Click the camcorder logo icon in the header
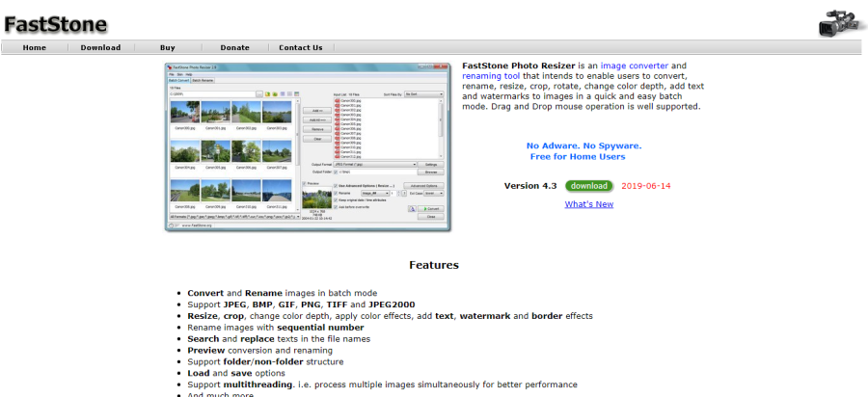Viewport: 868px width, 397px height. coord(836,21)
